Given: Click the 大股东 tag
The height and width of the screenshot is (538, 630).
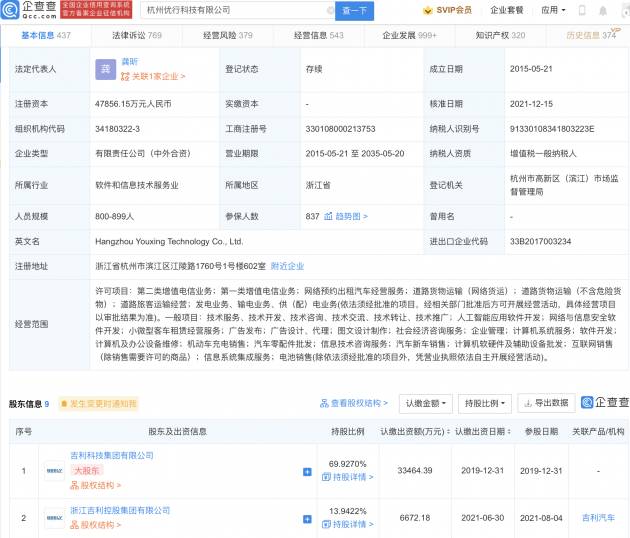Looking at the screenshot, I should coord(87,470).
